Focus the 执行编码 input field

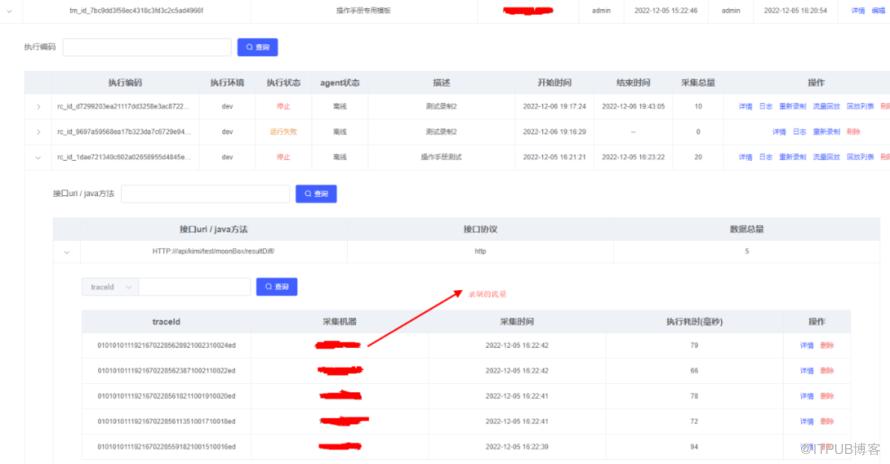[x=147, y=48]
